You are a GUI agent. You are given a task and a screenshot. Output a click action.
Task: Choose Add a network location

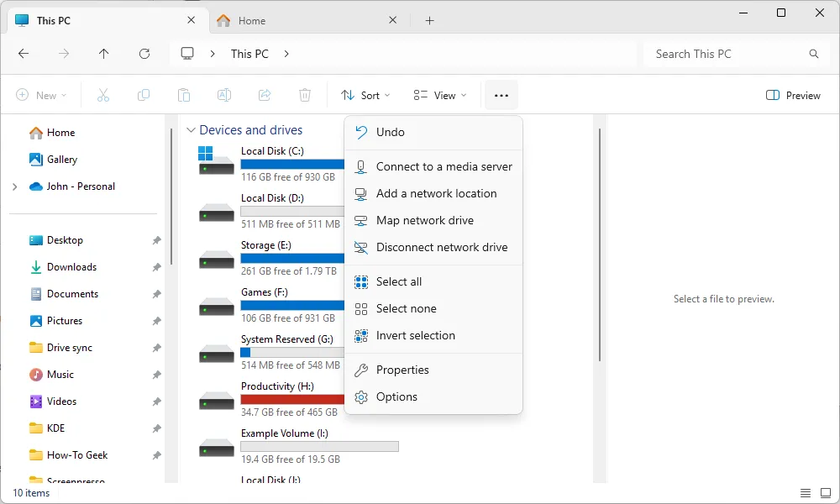433,193
